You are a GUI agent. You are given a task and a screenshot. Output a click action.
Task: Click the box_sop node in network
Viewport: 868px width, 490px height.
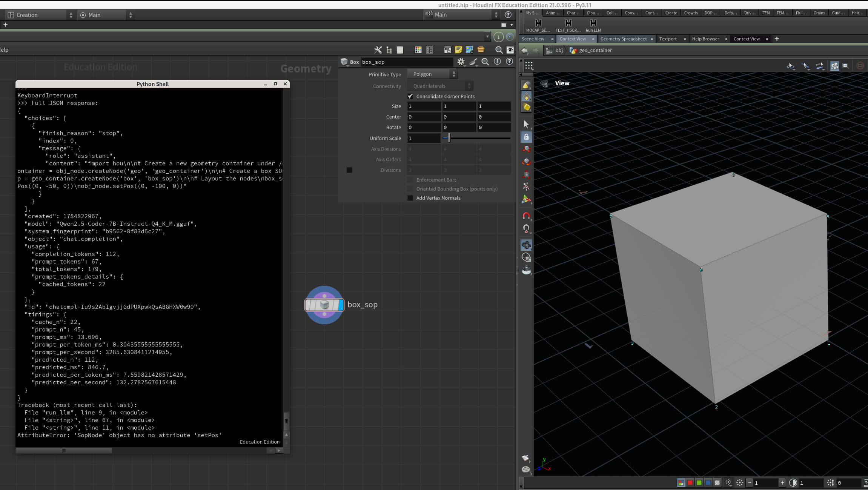324,305
